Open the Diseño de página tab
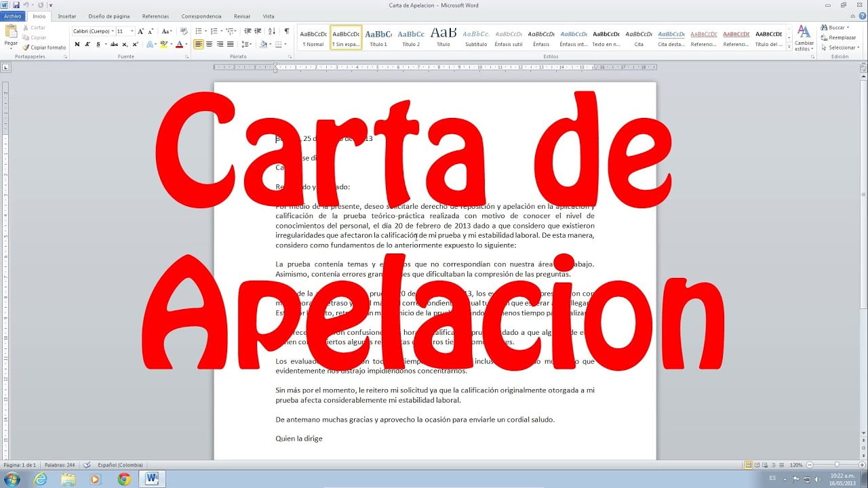Image resolution: width=868 pixels, height=488 pixels. tap(108, 16)
